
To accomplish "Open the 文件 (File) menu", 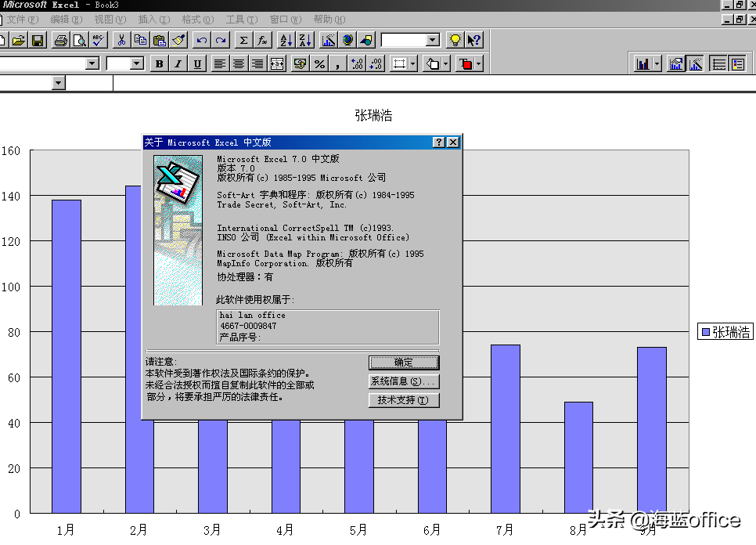I will (x=22, y=20).
